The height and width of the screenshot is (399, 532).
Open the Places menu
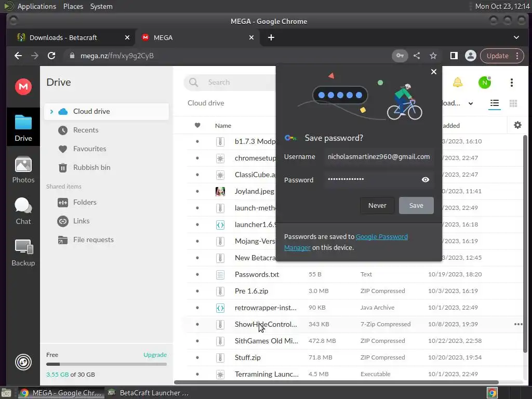coord(73,6)
